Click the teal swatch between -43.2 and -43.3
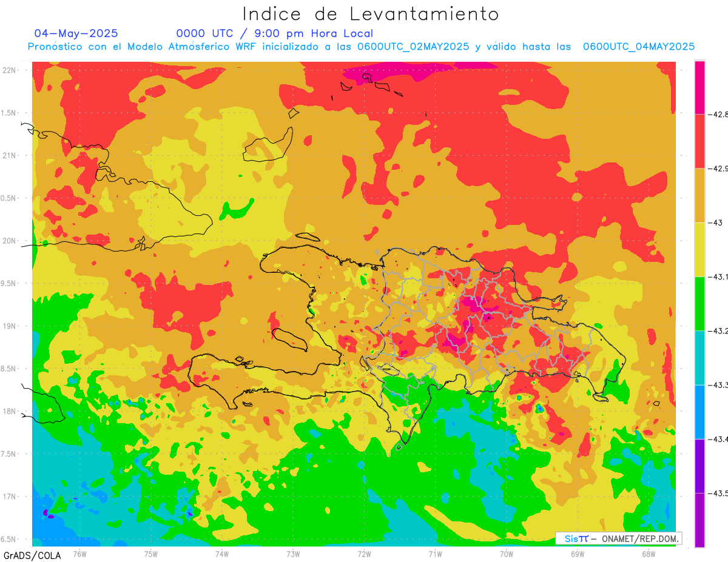 tap(699, 358)
